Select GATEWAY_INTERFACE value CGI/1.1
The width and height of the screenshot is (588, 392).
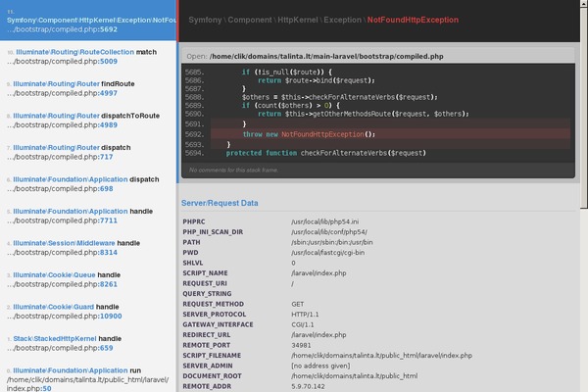pos(303,324)
